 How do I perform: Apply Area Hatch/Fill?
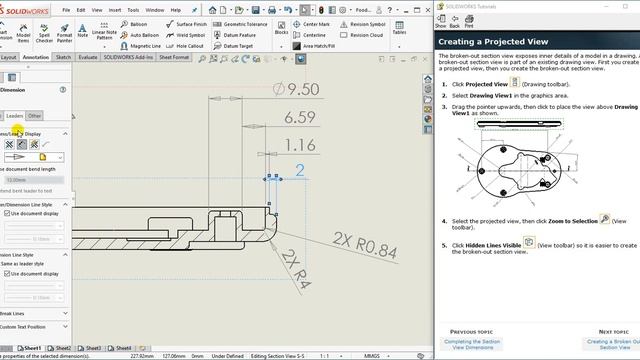(x=313, y=46)
